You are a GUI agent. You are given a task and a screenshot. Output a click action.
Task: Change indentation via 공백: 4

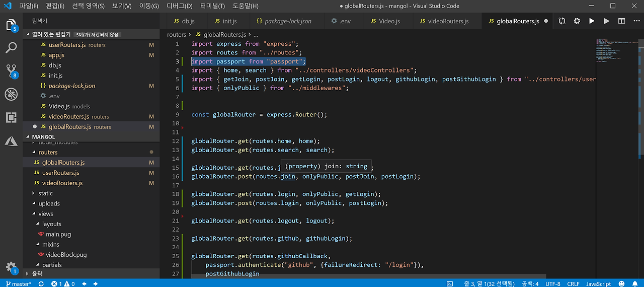point(530,283)
